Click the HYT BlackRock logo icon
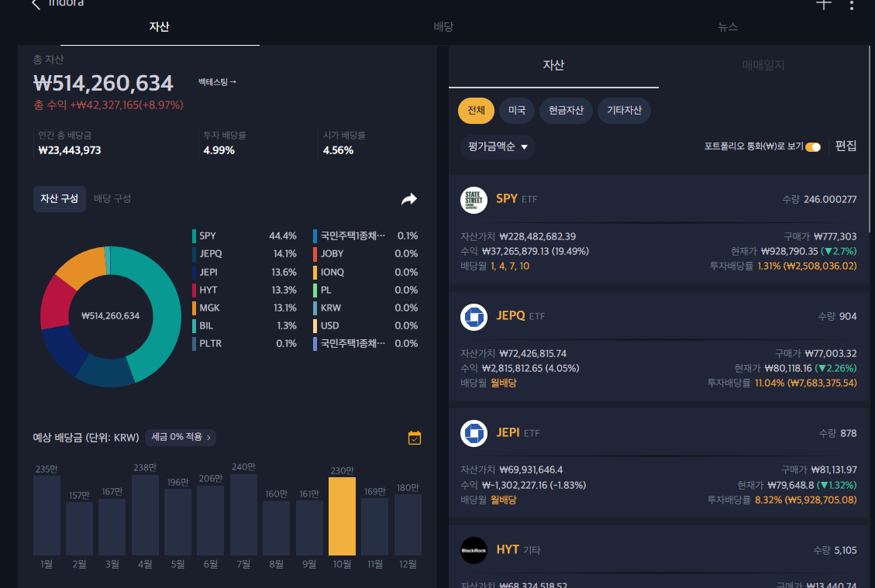 pyautogui.click(x=474, y=550)
